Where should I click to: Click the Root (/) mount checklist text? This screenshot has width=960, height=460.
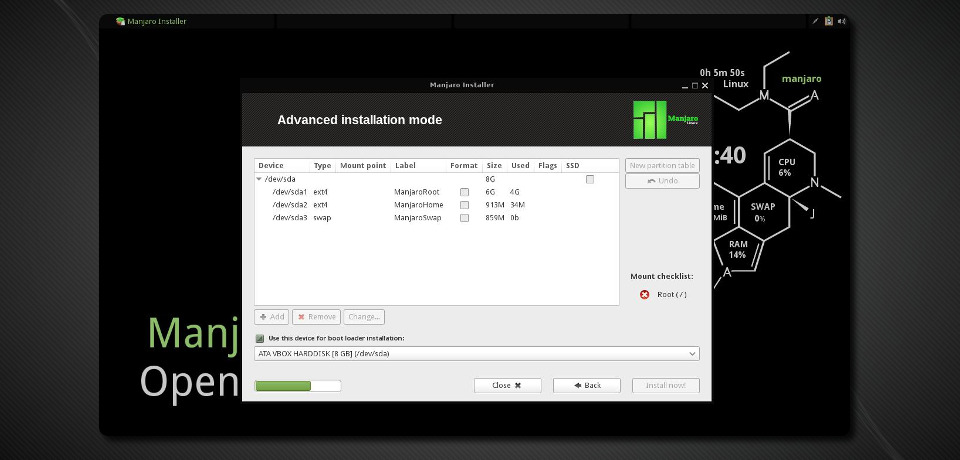tap(672, 295)
